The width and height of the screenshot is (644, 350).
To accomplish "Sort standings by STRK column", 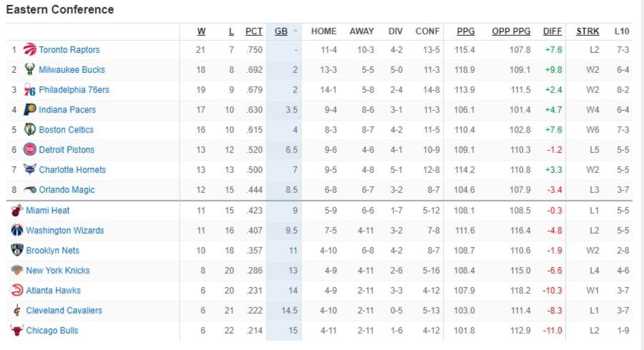I will click(587, 31).
